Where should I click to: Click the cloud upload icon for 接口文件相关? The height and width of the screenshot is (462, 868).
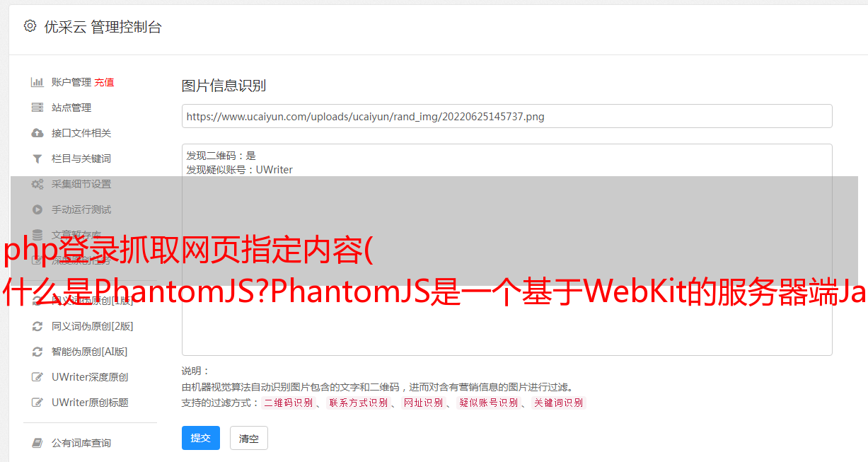37,133
